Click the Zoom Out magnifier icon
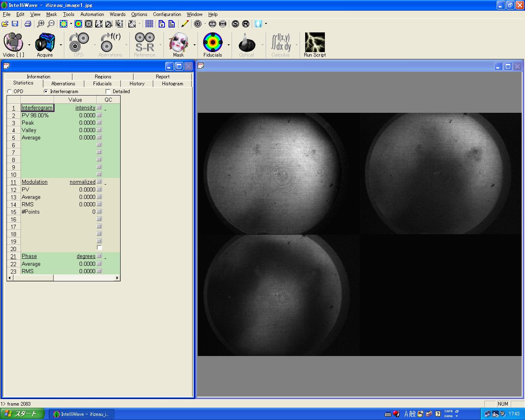The image size is (525, 420). pos(51,24)
